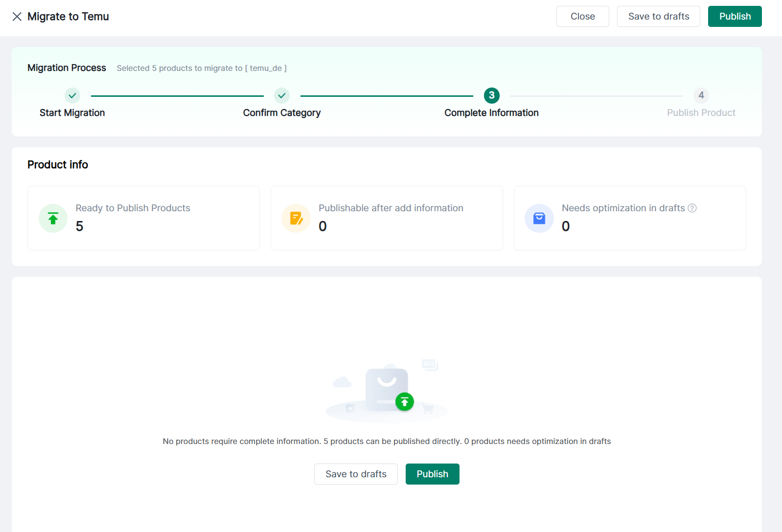Open the help tooltip next to Needs optimization
The height and width of the screenshot is (532, 782).
(692, 208)
